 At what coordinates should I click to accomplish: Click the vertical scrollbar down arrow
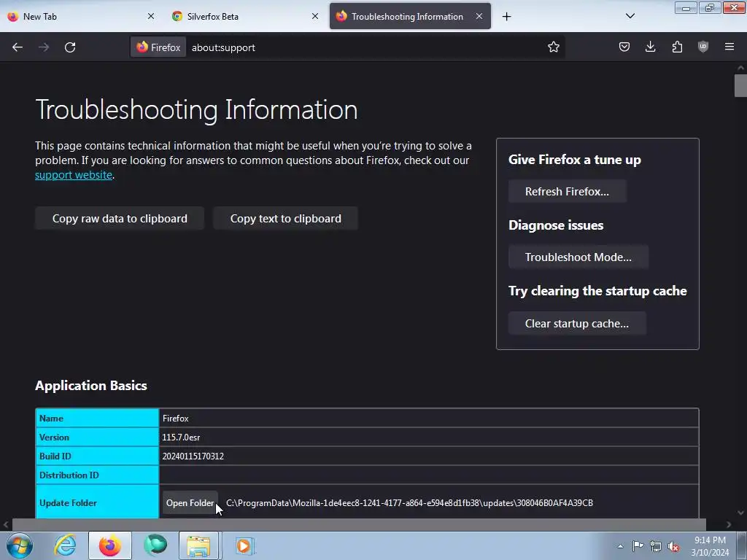tap(740, 513)
